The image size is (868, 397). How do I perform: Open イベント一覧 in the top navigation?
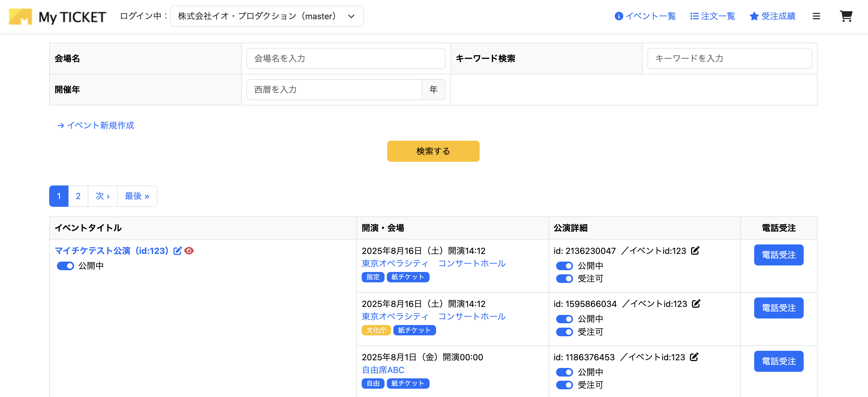(645, 16)
